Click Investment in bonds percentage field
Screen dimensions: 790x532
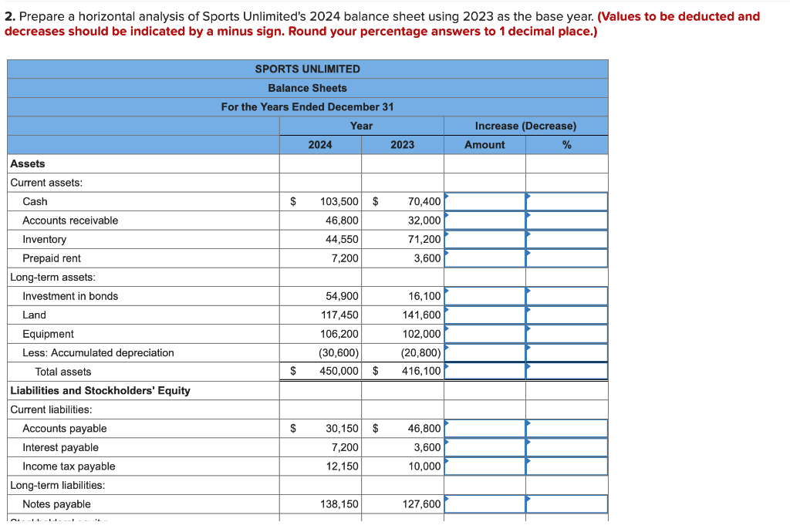[x=567, y=296]
